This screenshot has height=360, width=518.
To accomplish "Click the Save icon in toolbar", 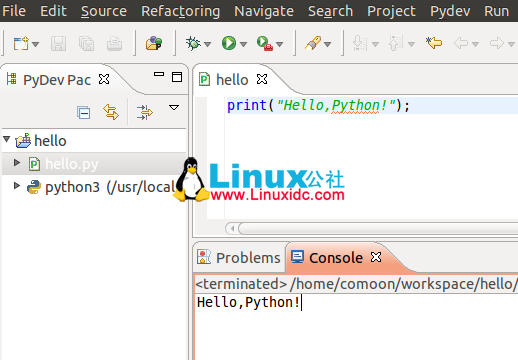I will coord(58,43).
